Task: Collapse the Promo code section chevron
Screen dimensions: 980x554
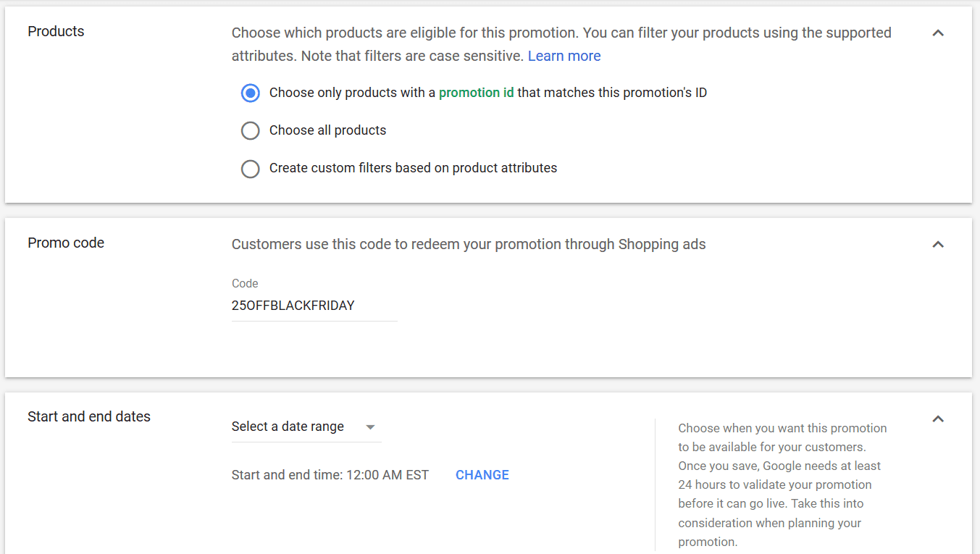Action: (x=938, y=245)
